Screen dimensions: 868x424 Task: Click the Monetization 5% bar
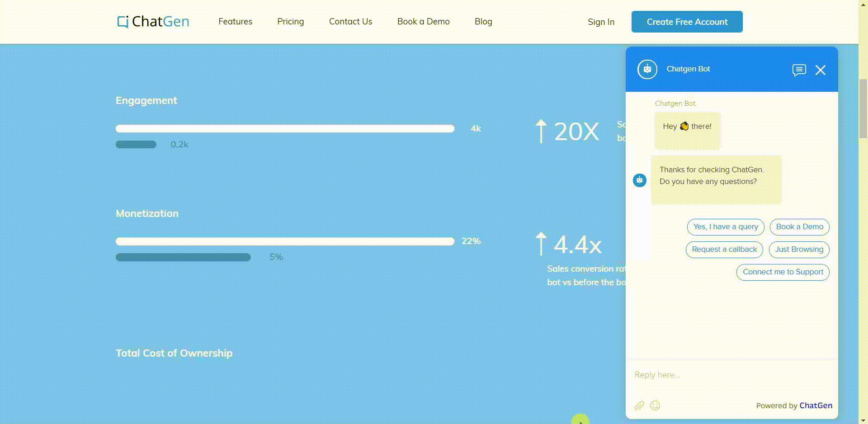point(183,257)
